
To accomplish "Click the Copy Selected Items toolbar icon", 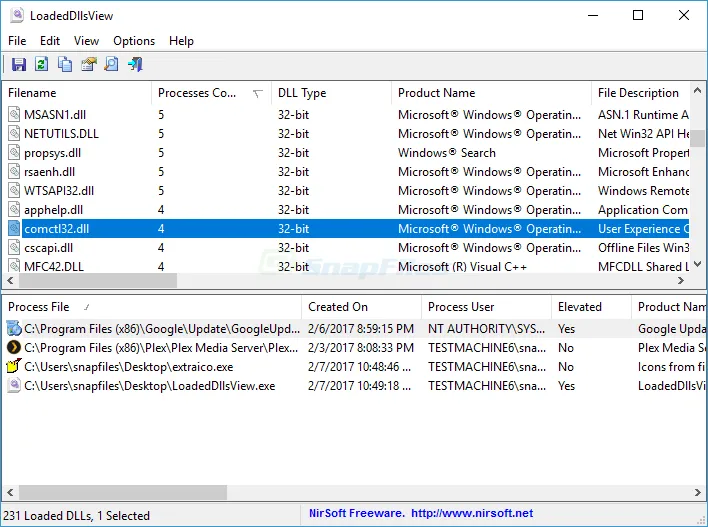I will (65, 64).
